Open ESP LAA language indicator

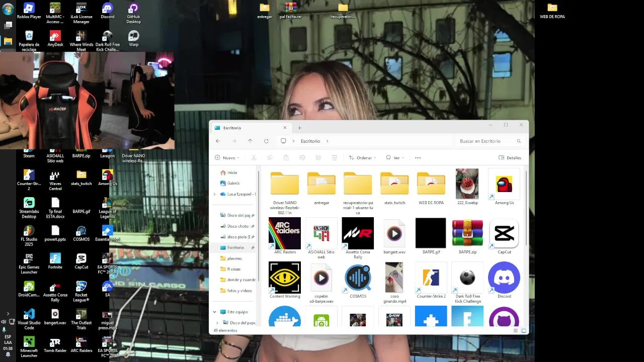tap(8, 339)
